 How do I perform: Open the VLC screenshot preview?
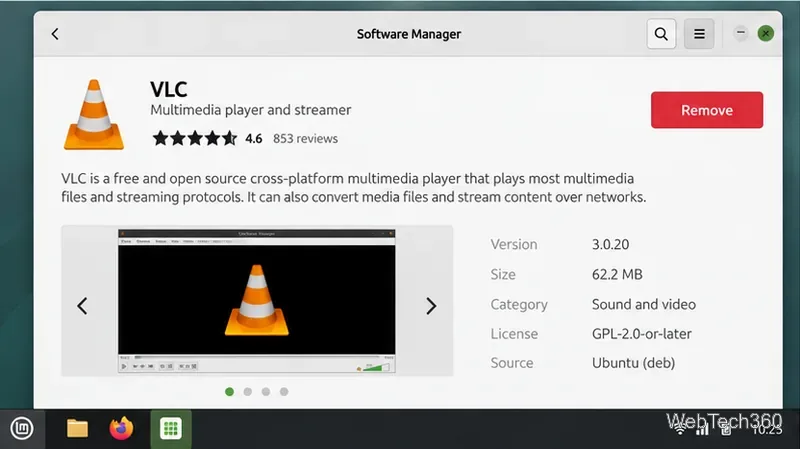click(x=257, y=301)
